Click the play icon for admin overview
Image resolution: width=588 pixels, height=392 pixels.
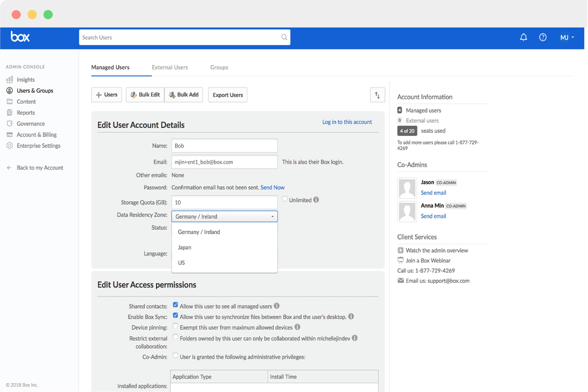click(400, 250)
